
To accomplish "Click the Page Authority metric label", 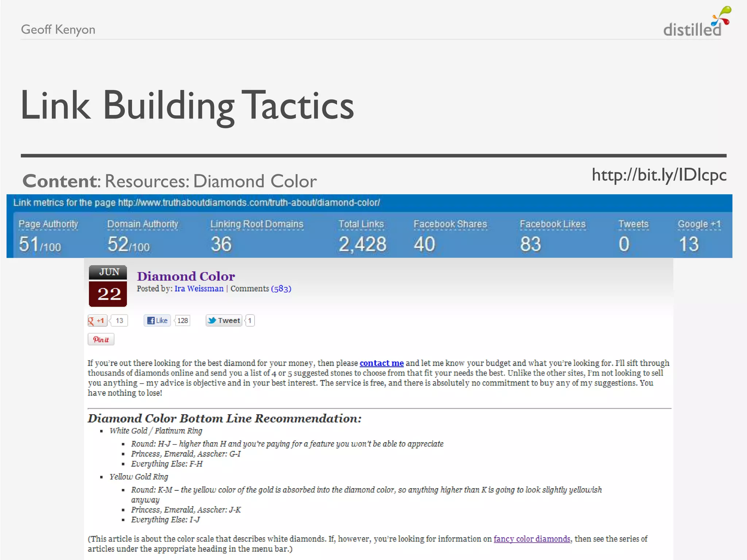I will tap(49, 224).
